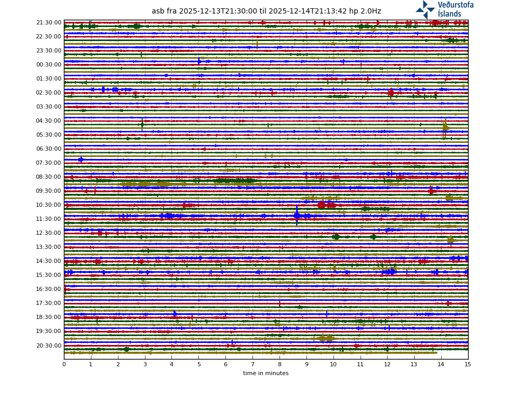The width and height of the screenshot is (532, 399).
Task: Click the 15 tick on minutes axis
Action: coord(468,364)
